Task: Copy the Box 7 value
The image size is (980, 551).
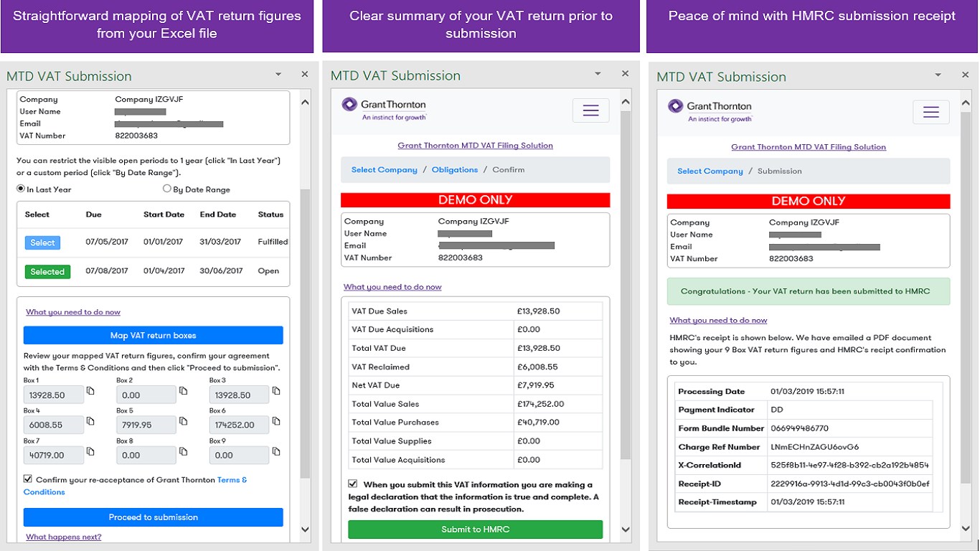Action: tap(90, 451)
